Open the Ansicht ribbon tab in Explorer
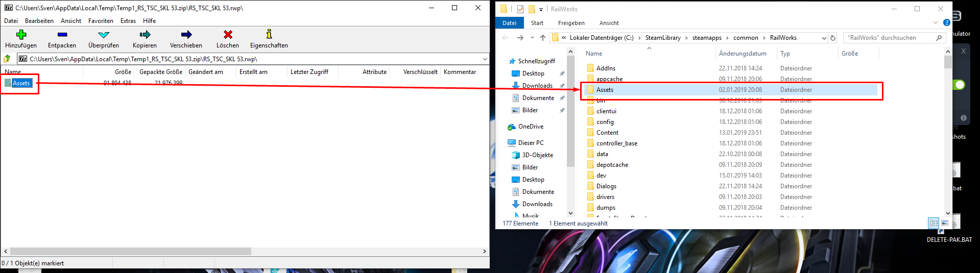Screen dimensions: 980x273 [609, 23]
